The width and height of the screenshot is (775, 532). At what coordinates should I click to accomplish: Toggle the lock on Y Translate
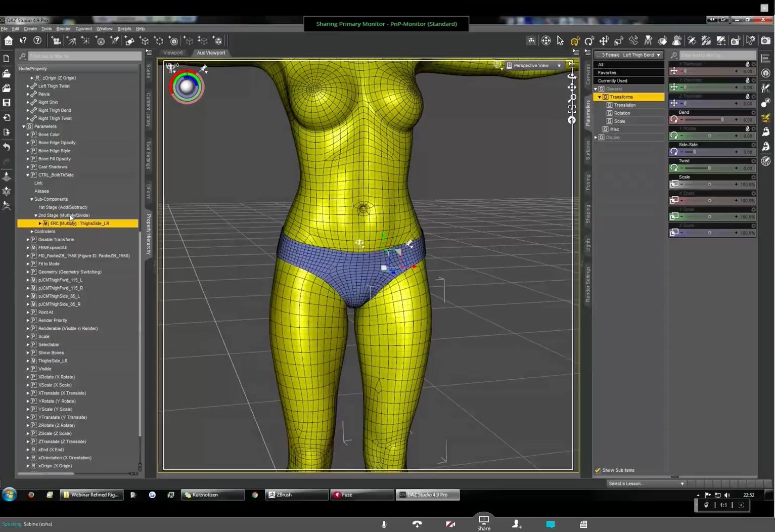click(x=747, y=80)
